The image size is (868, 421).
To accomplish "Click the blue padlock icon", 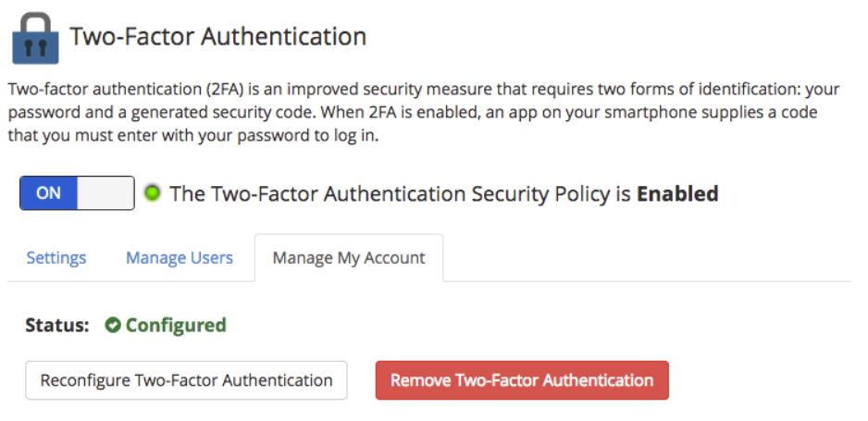I will pyautogui.click(x=34, y=38).
